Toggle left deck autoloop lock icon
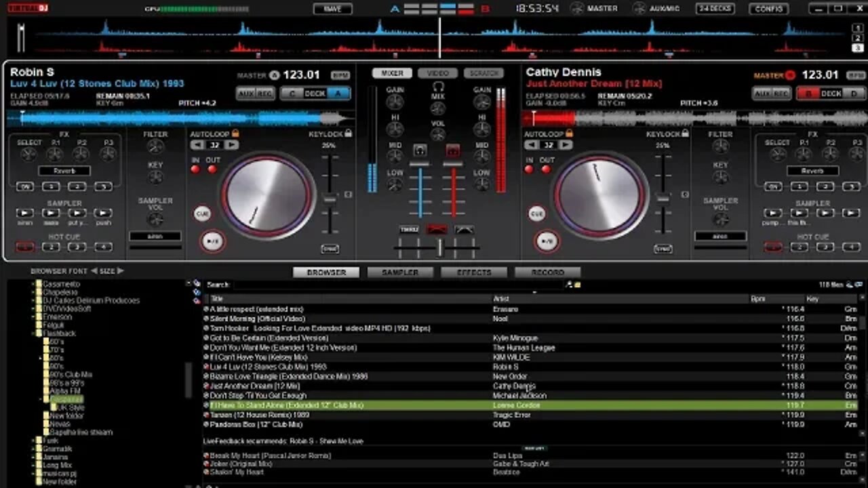 (235, 134)
